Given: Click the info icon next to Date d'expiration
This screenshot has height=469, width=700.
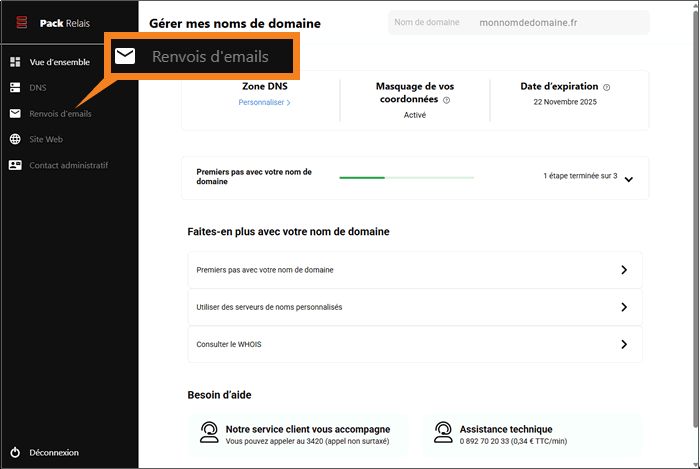Looking at the screenshot, I should coord(606,87).
